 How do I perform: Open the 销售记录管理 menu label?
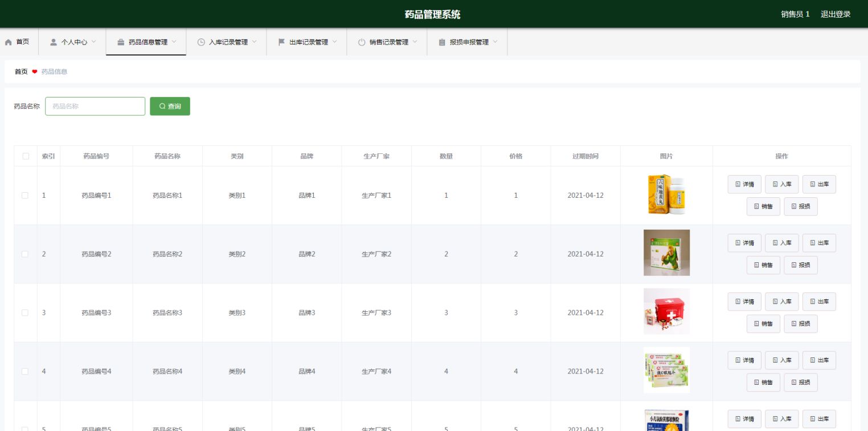(389, 42)
